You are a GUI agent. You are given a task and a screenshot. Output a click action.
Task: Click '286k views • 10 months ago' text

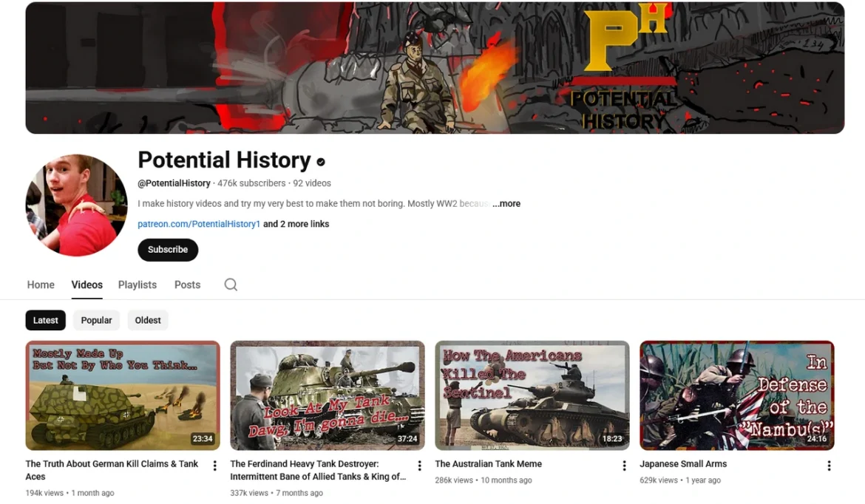click(x=484, y=480)
